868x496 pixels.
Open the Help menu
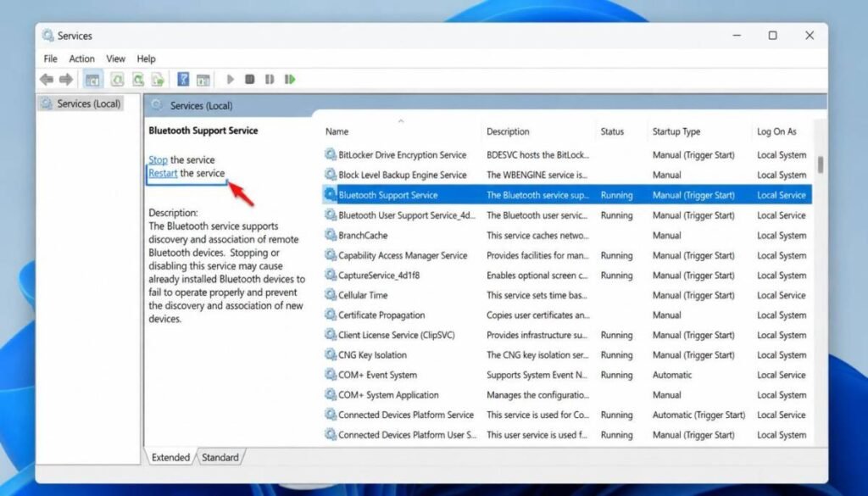(x=146, y=59)
